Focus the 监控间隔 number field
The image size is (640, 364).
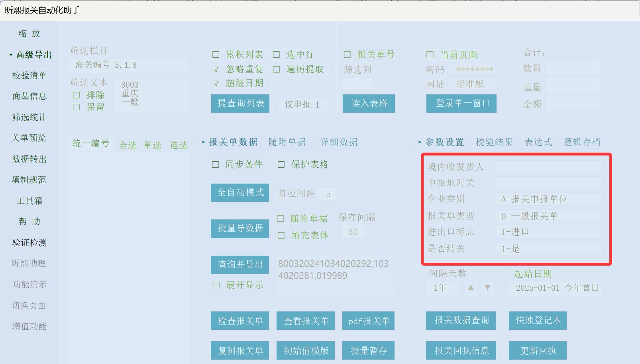point(328,194)
